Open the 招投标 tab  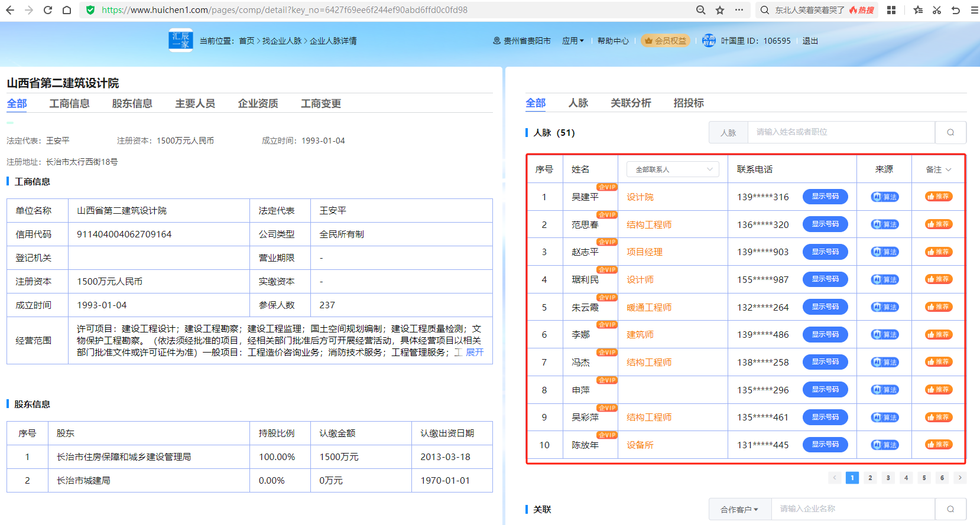tap(689, 103)
